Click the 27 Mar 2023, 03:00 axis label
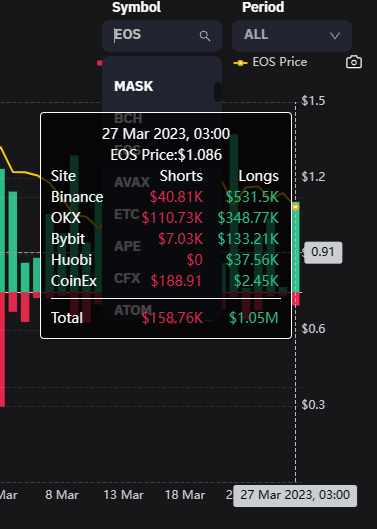The height and width of the screenshot is (529, 377). pos(295,495)
